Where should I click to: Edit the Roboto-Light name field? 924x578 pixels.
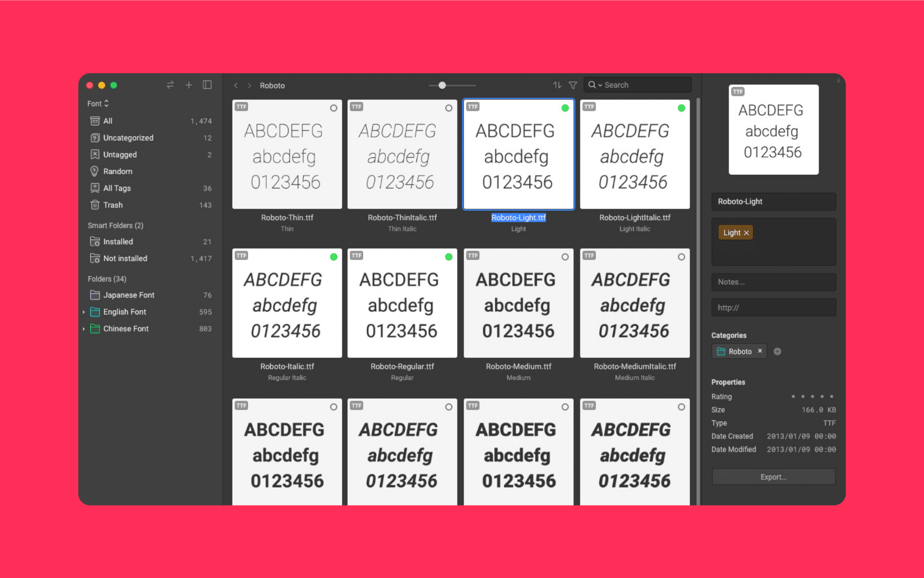pos(773,201)
